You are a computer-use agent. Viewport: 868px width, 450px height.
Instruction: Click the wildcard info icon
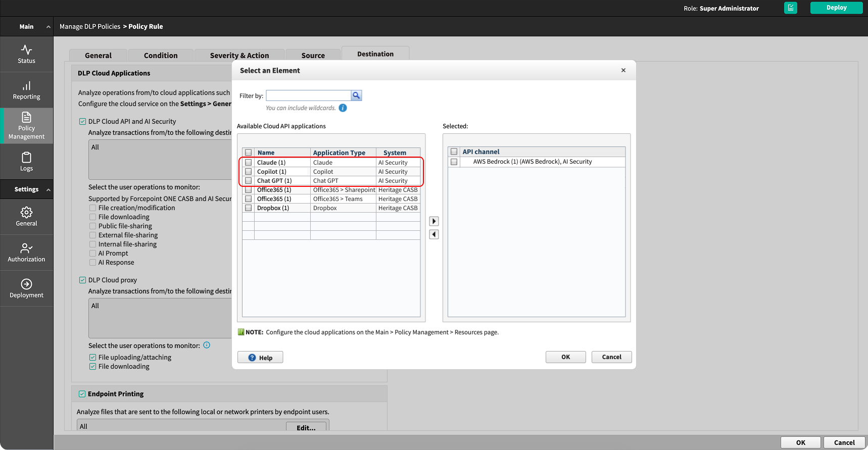tap(343, 108)
